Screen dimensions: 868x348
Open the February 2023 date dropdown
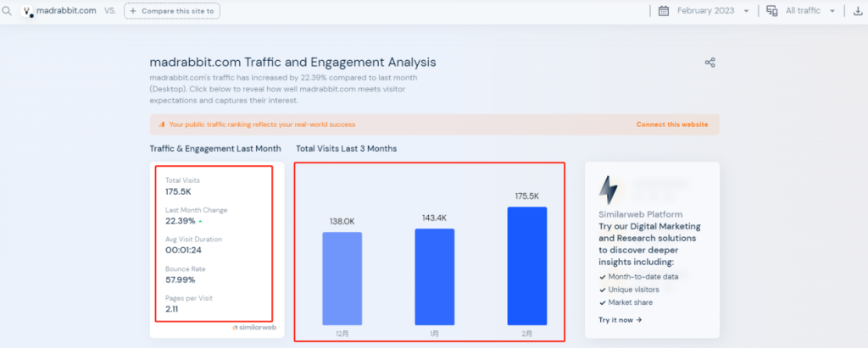point(713,10)
